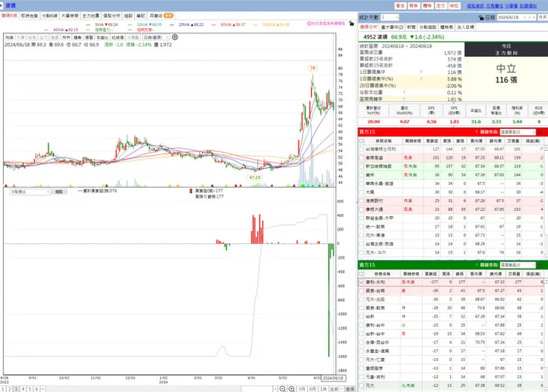
Task: Expand the more-pages arrow after page 6
Action: [x=43, y=389]
